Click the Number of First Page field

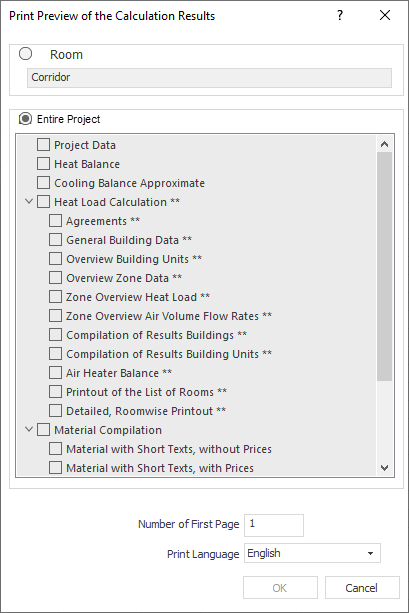274,525
